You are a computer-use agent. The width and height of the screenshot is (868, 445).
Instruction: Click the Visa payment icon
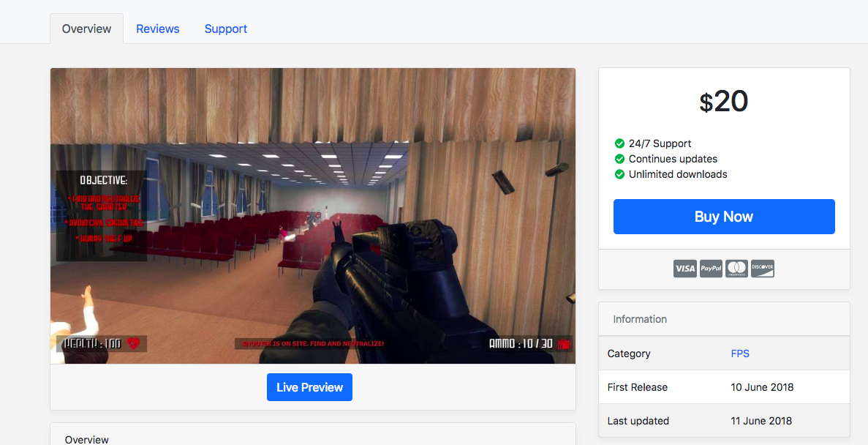click(x=684, y=268)
